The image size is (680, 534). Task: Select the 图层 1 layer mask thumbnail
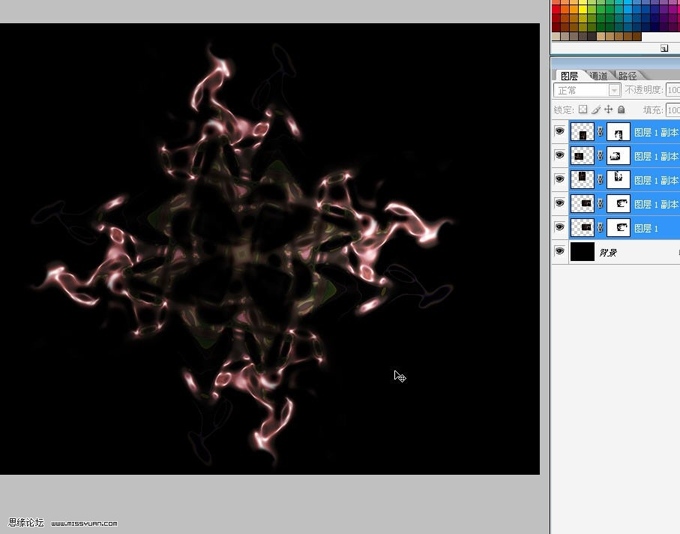coord(618,227)
